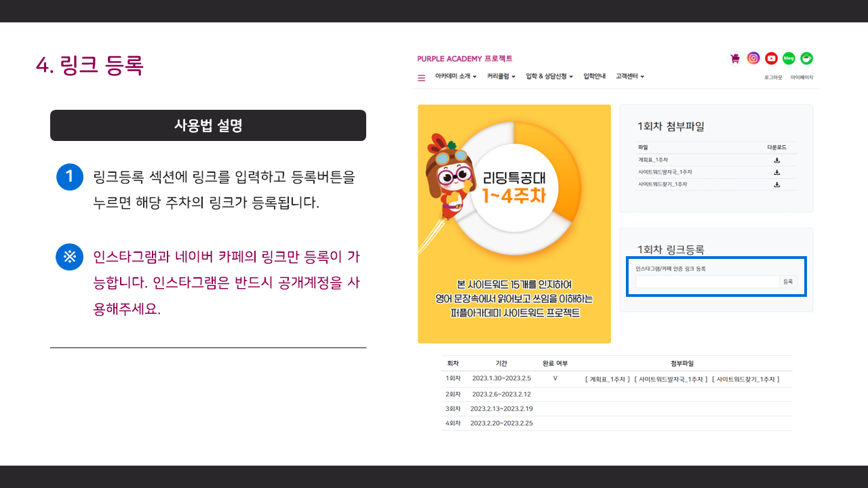The height and width of the screenshot is (488, 868).
Task: Click the 로그아웃 link
Action: (773, 77)
